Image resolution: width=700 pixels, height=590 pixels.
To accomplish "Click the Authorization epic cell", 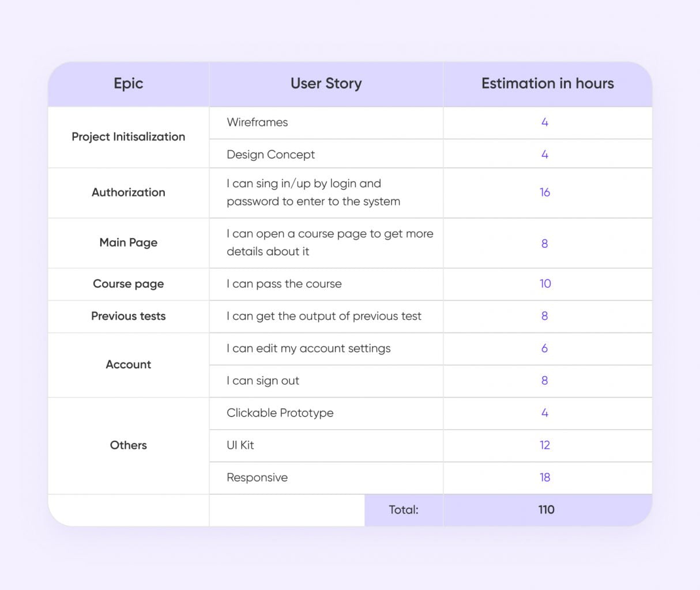I will pyautogui.click(x=128, y=193).
